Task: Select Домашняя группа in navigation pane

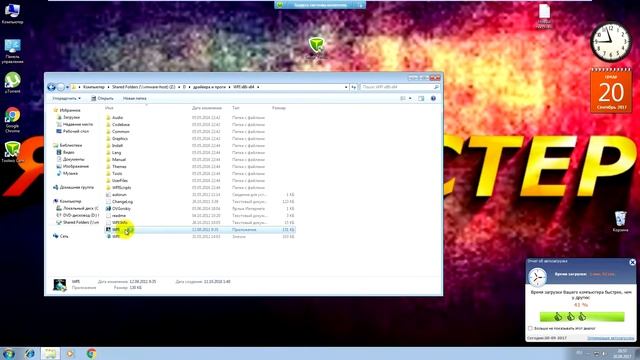Action: (77, 187)
